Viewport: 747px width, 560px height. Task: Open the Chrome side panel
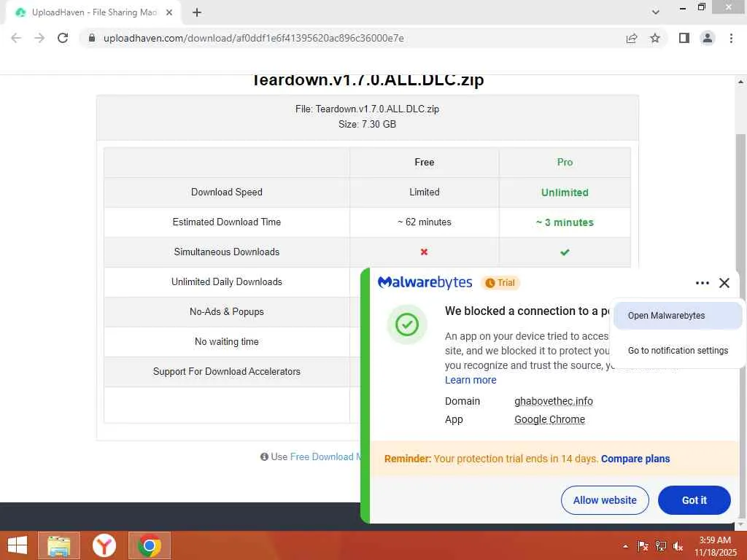coord(684,38)
